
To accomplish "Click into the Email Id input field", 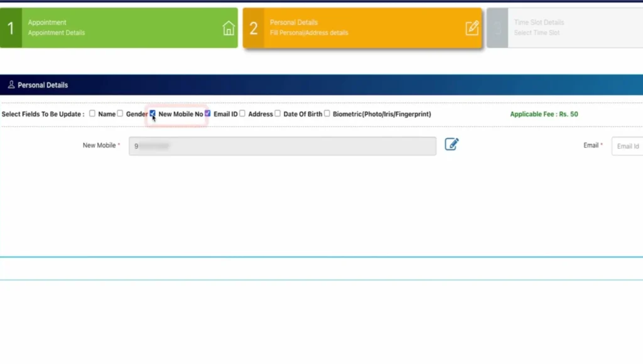I will pos(627,146).
